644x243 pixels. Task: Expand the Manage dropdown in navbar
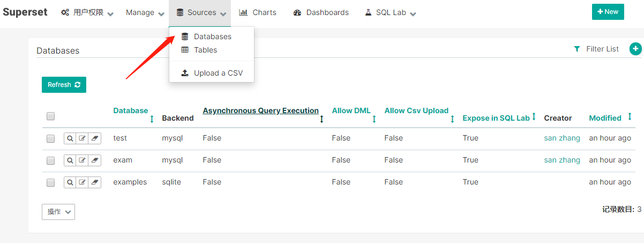tap(145, 12)
